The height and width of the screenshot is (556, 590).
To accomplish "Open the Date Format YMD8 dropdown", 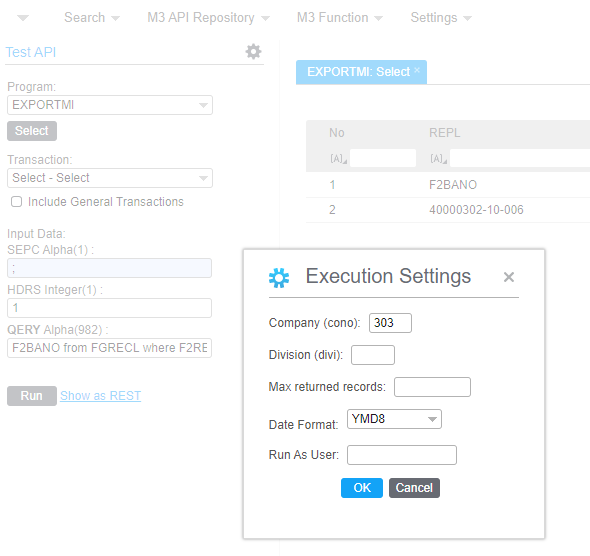I will (394, 419).
